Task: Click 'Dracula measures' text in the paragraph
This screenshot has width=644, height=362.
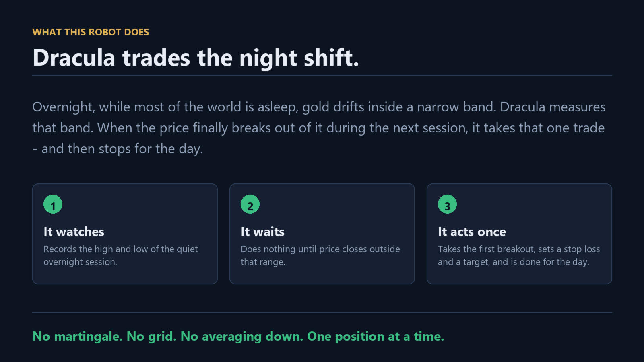Action: point(553,107)
